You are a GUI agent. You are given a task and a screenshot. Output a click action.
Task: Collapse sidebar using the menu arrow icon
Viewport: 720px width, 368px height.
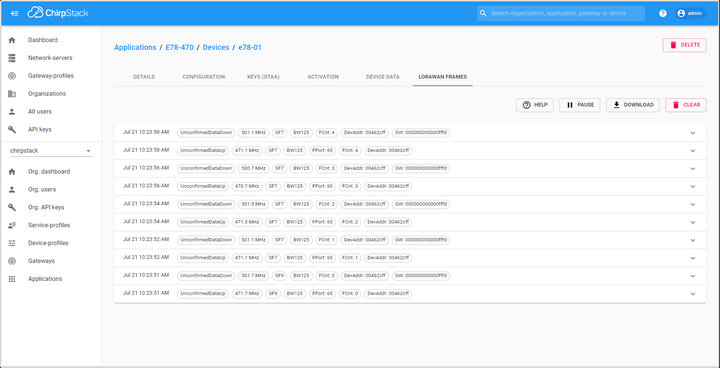point(15,13)
